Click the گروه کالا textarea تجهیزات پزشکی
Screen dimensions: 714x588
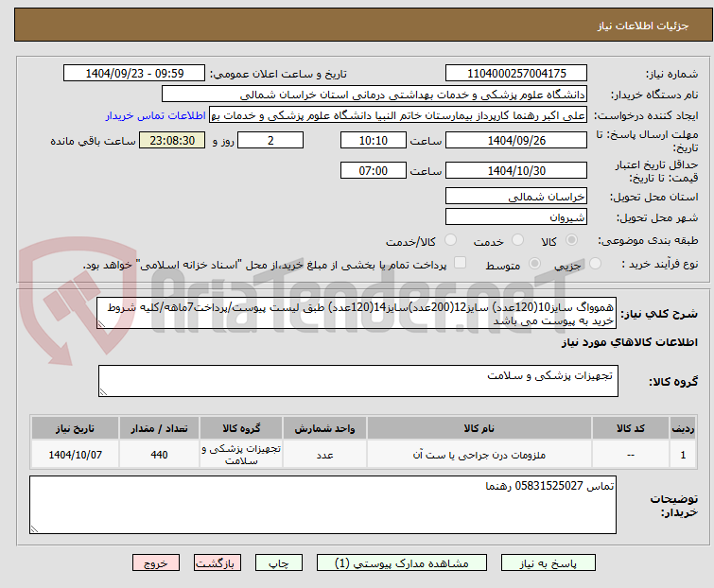(358, 381)
